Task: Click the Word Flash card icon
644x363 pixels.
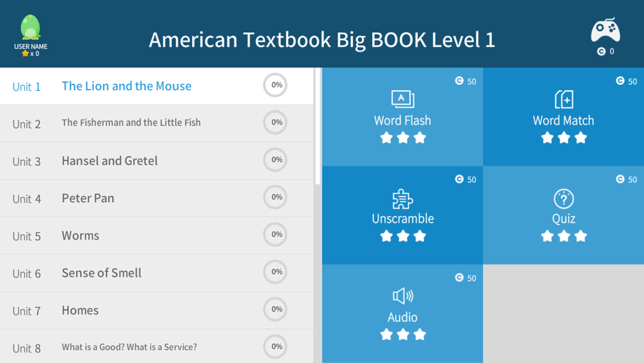Action: click(402, 99)
